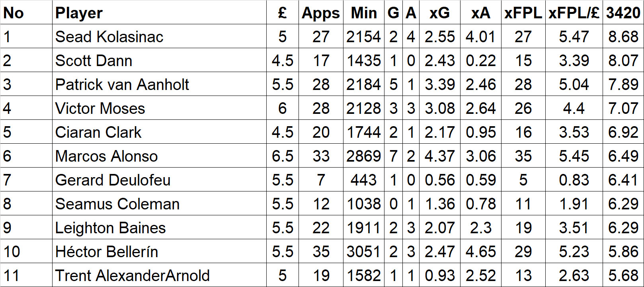Click the Héctor Bellerín name cell
Viewport: 644px width, 287px height.
159,251
